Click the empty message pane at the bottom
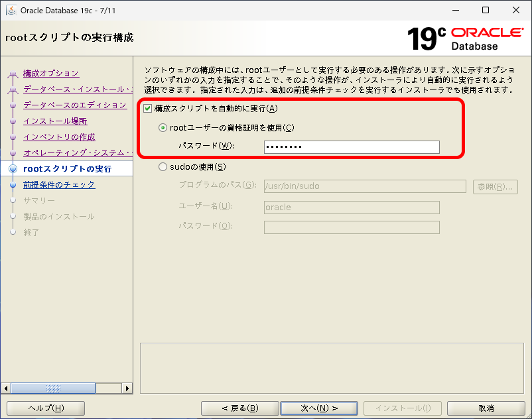 332,369
